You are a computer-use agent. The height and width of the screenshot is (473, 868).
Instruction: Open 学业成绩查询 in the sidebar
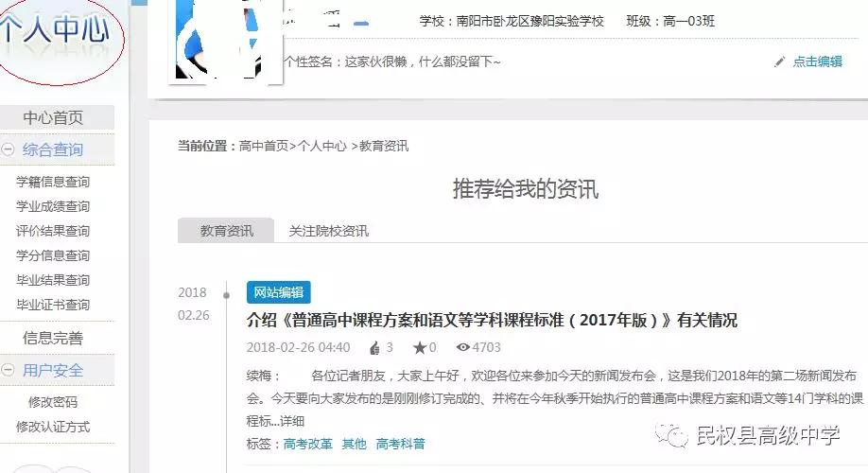click(53, 206)
